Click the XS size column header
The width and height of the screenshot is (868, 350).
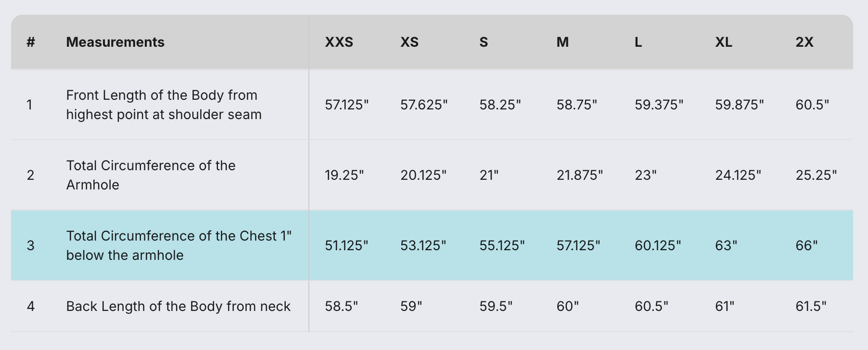pyautogui.click(x=409, y=42)
